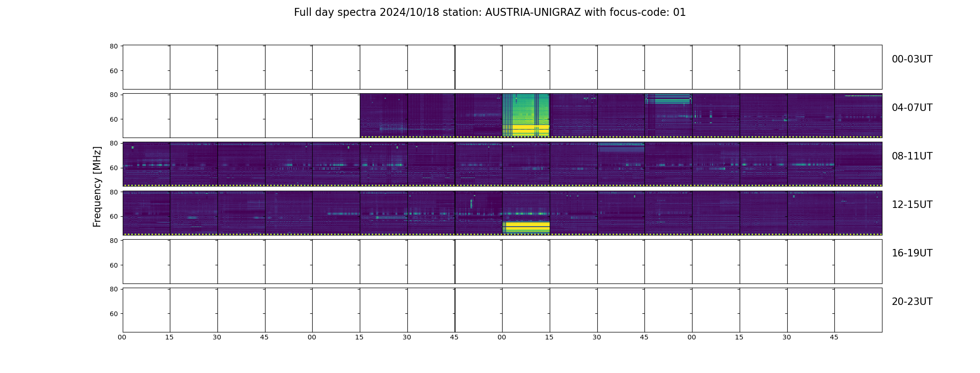Click the 80 tick of the 00-03UT row
Image resolution: width=980 pixels, height=373 pixels.
click(x=113, y=46)
